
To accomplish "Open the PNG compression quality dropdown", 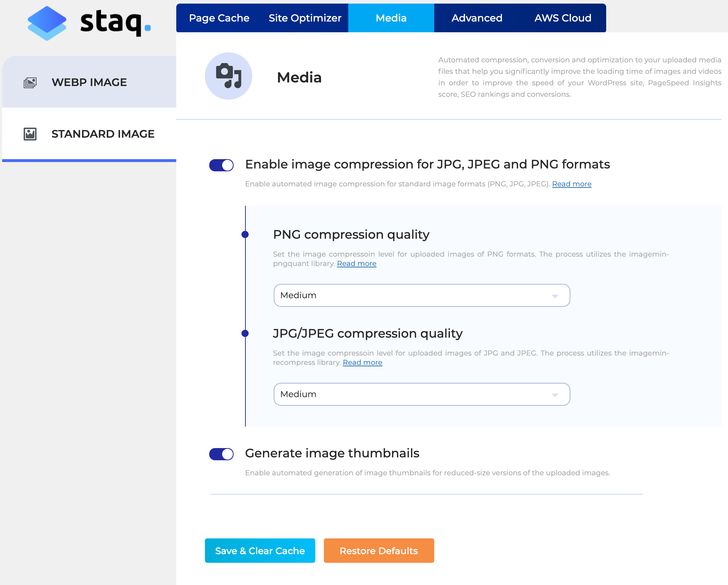I will tap(421, 295).
